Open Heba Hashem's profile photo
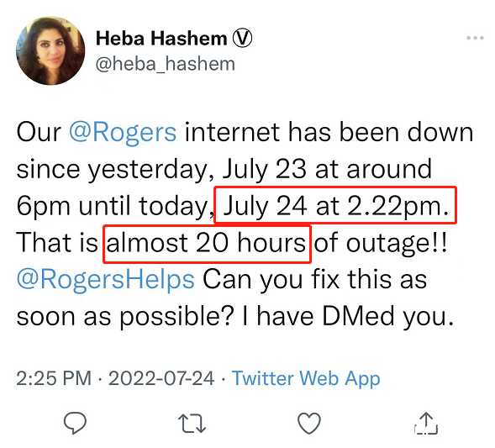The height and width of the screenshot is (448, 495). pos(50,50)
